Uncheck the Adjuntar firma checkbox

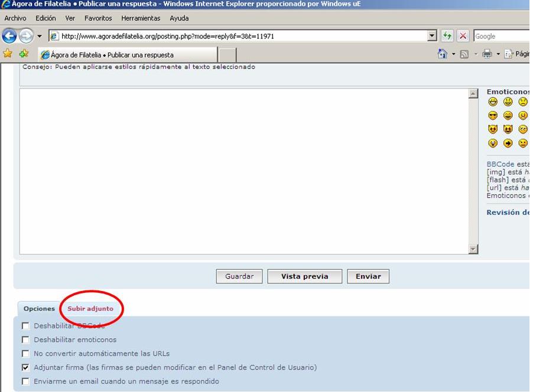25,367
